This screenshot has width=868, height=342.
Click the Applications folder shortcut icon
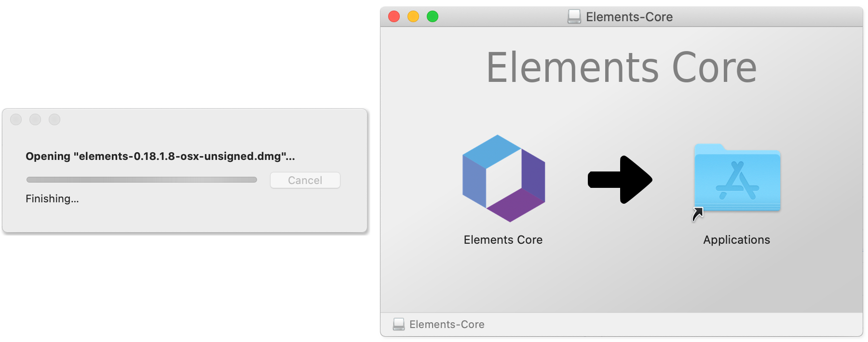737,178
